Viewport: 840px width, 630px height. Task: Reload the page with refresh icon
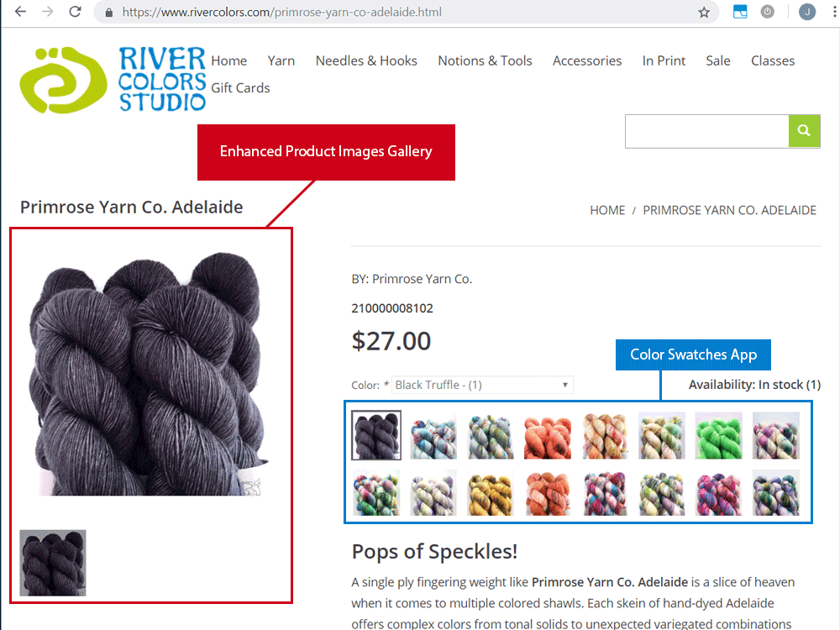(75, 12)
